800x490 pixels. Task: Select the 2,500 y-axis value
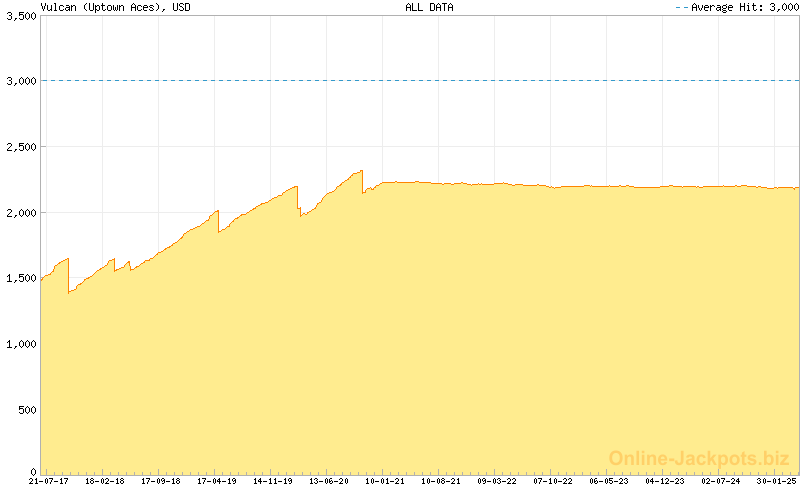pos(18,147)
